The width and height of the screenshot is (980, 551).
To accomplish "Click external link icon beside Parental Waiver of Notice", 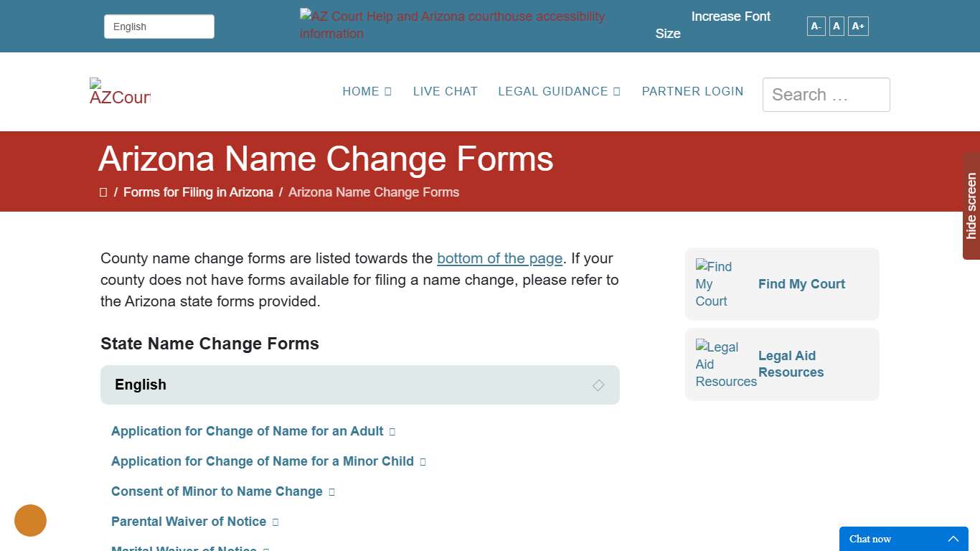I will [x=276, y=522].
